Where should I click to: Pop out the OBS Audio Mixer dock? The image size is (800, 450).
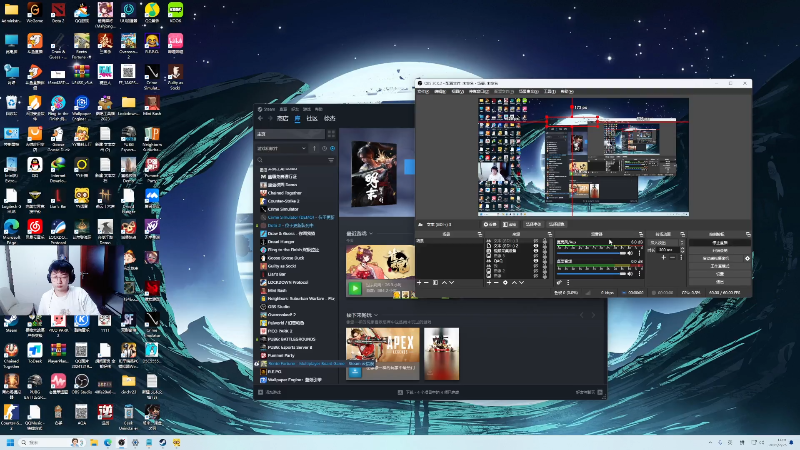[641, 234]
